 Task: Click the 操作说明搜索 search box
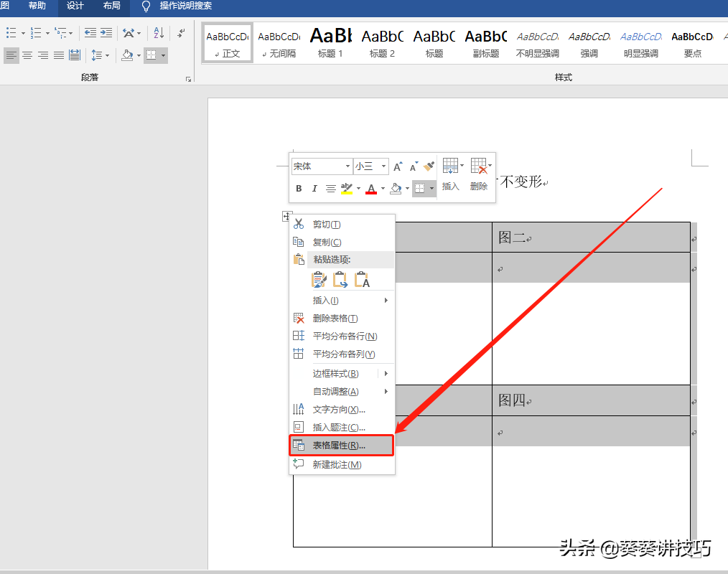[x=186, y=6]
